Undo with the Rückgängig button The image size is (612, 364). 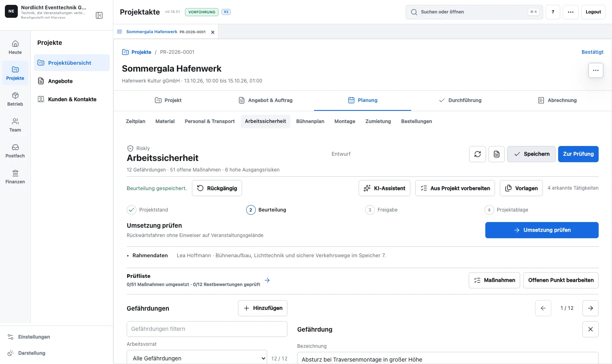pos(217,188)
